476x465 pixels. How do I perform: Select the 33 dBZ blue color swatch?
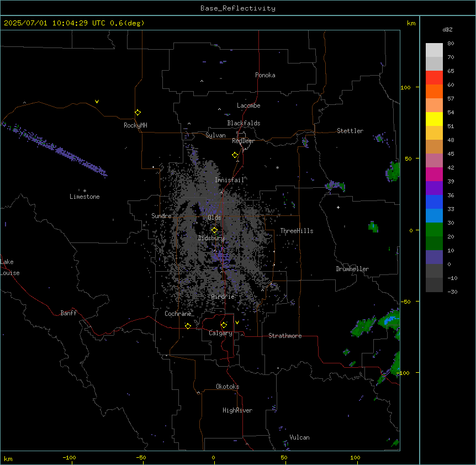pos(434,216)
